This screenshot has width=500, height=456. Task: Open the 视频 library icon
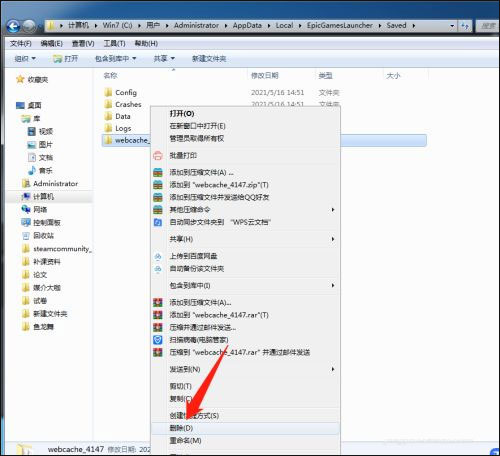pos(32,131)
